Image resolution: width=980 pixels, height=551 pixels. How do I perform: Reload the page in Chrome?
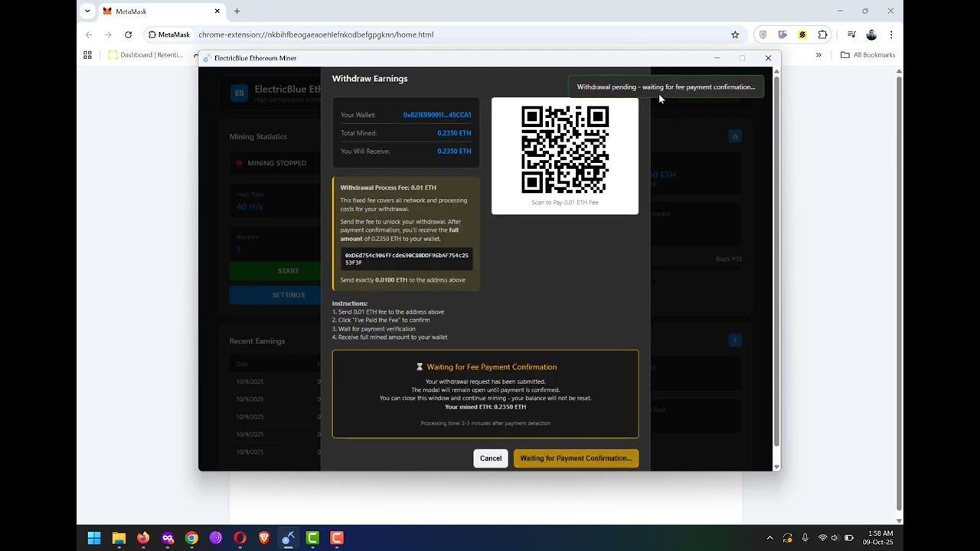point(128,34)
